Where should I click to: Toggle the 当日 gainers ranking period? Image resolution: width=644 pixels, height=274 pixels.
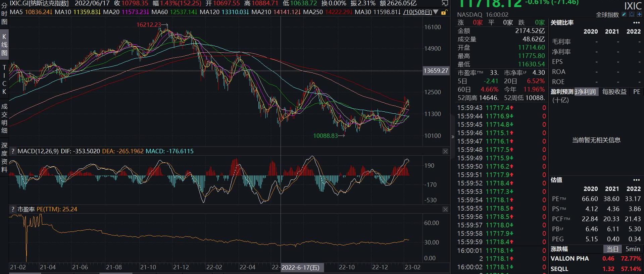click(612, 249)
